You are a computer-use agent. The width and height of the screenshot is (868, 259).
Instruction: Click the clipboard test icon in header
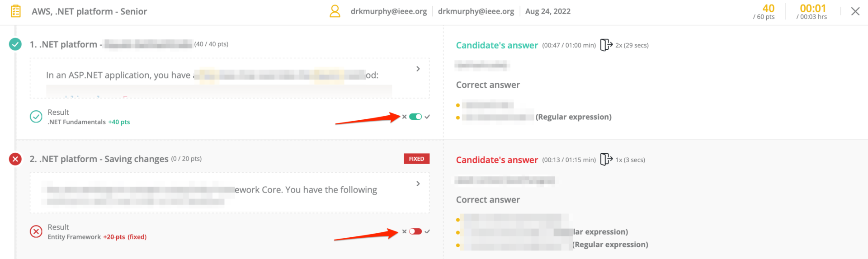point(16,11)
